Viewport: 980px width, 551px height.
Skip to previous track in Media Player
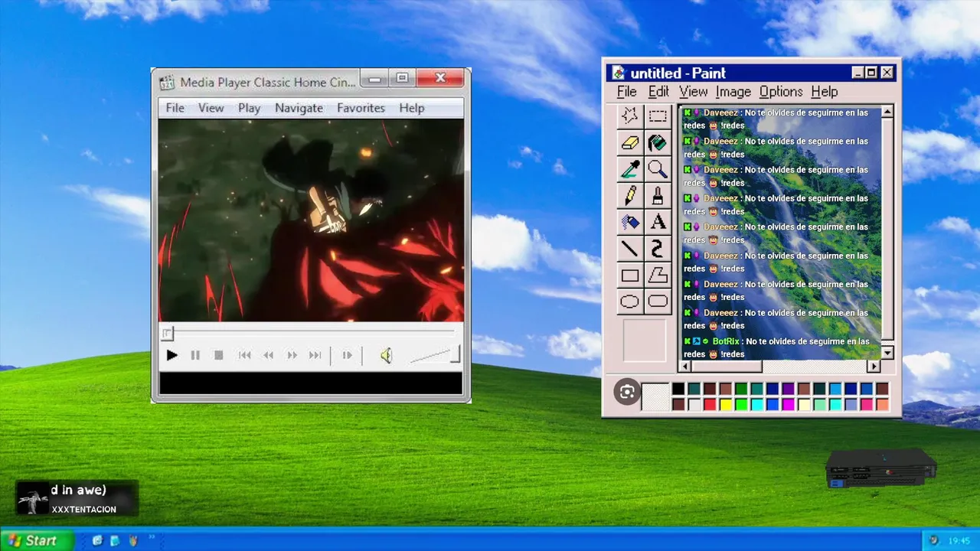coord(244,355)
